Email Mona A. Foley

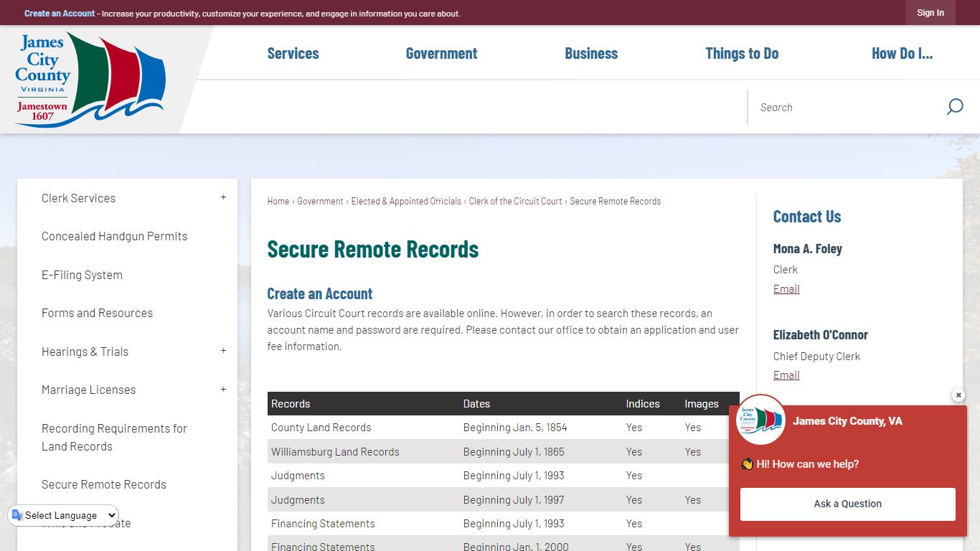[786, 288]
